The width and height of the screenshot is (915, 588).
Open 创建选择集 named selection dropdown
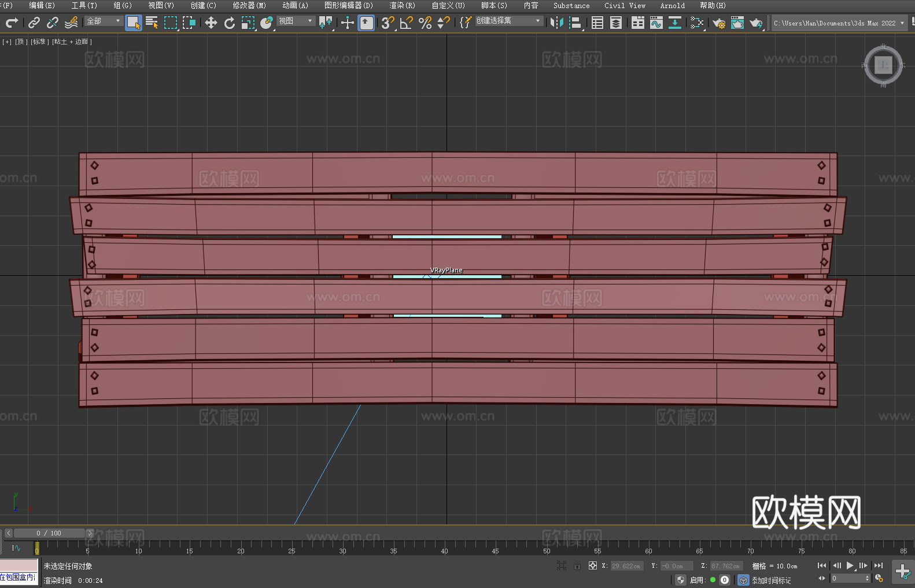(x=509, y=21)
